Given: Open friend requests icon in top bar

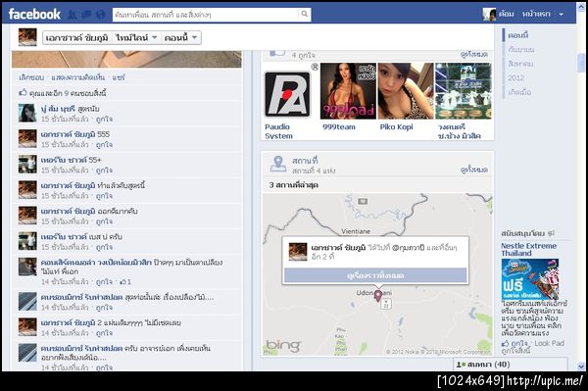Looking at the screenshot, I should point(72,15).
